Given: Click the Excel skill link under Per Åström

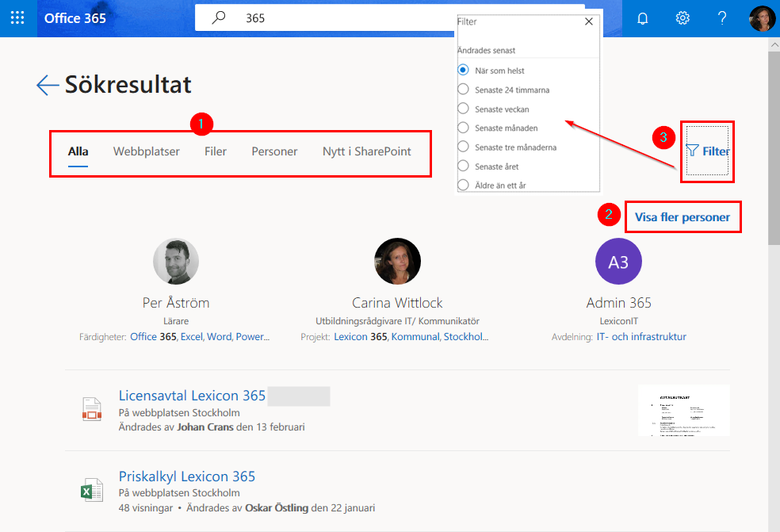Looking at the screenshot, I should coord(192,337).
